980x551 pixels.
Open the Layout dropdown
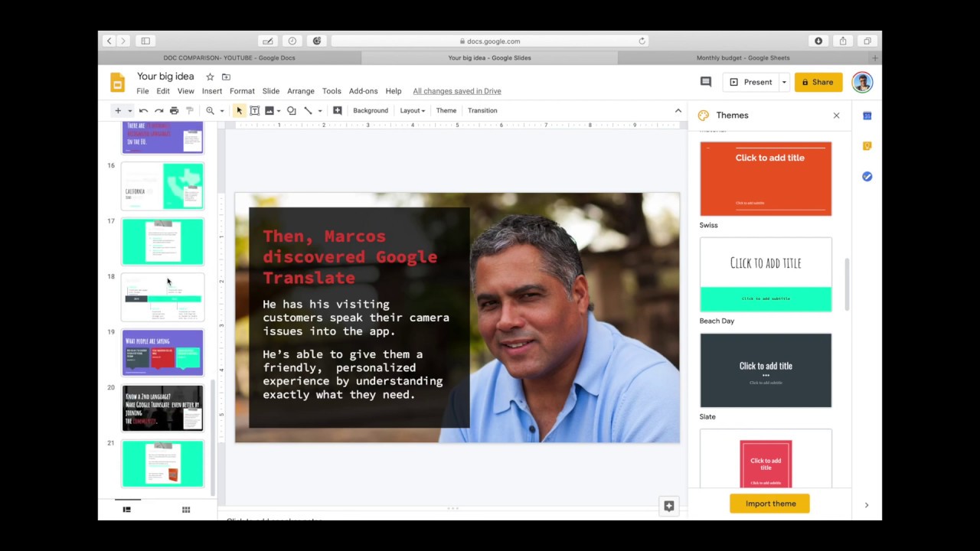[x=412, y=110]
